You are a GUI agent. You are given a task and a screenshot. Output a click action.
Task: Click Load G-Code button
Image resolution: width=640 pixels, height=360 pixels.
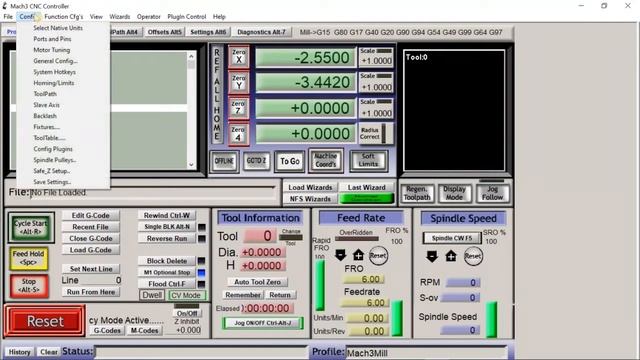coord(91,250)
